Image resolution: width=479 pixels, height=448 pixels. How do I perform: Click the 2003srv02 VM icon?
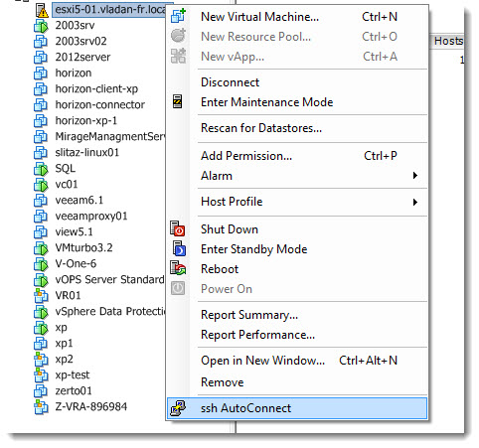41,42
